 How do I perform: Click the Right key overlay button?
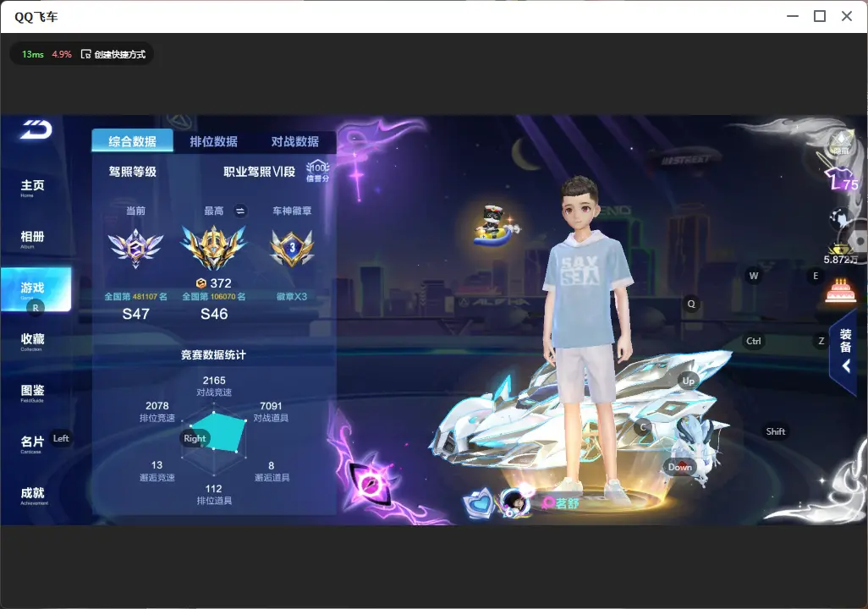(x=195, y=438)
